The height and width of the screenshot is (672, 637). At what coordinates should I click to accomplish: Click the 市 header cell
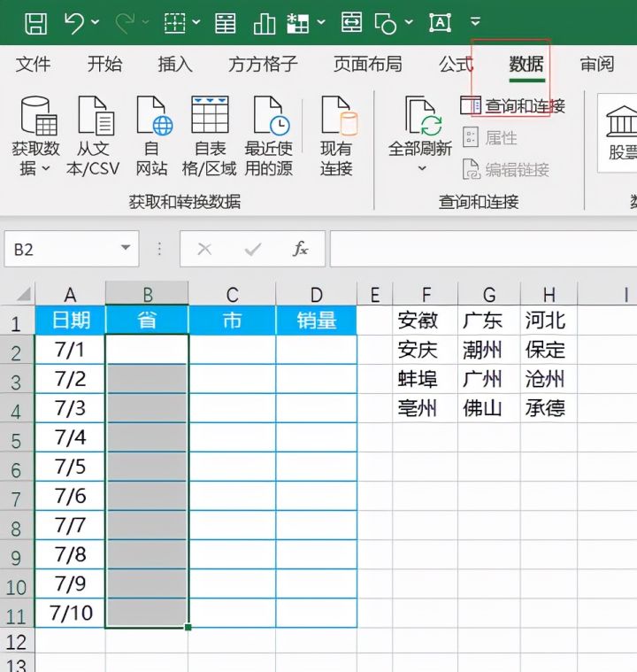click(x=232, y=321)
